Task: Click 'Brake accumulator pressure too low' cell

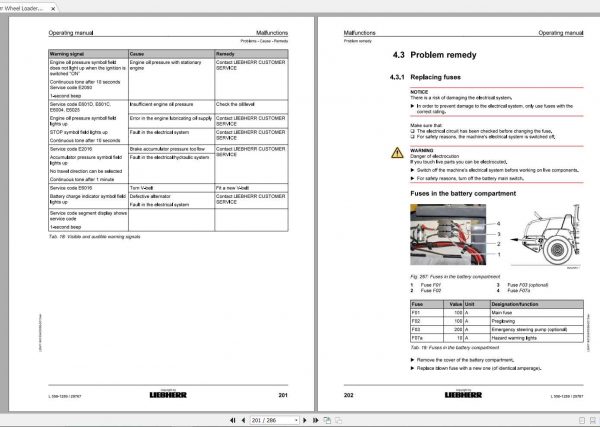Action: [x=171, y=149]
